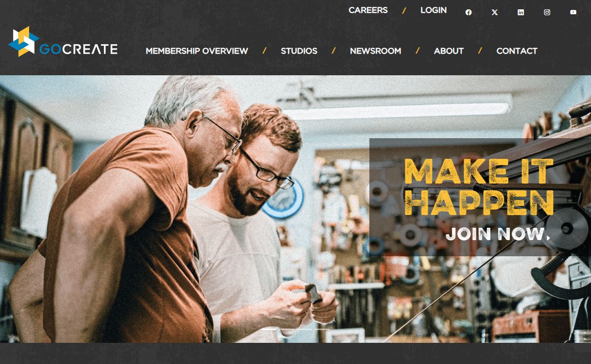Open the Studios menu item

[299, 51]
